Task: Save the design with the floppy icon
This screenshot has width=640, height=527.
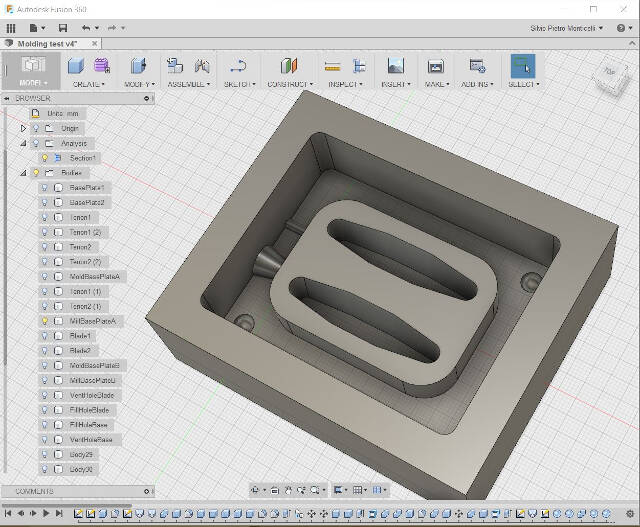Action: (x=63, y=28)
